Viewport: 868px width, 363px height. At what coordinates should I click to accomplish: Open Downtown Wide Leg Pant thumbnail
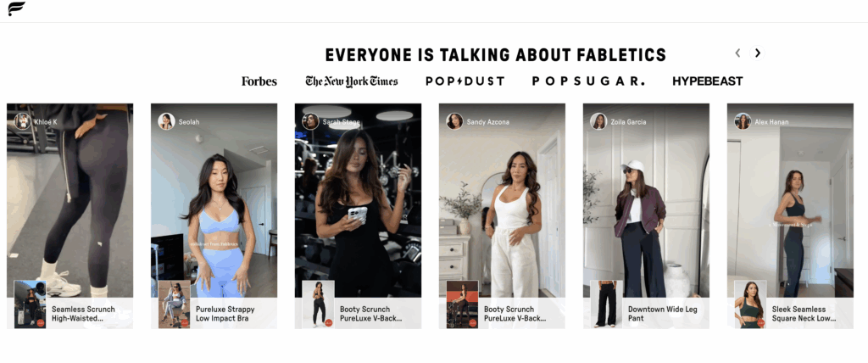click(606, 304)
